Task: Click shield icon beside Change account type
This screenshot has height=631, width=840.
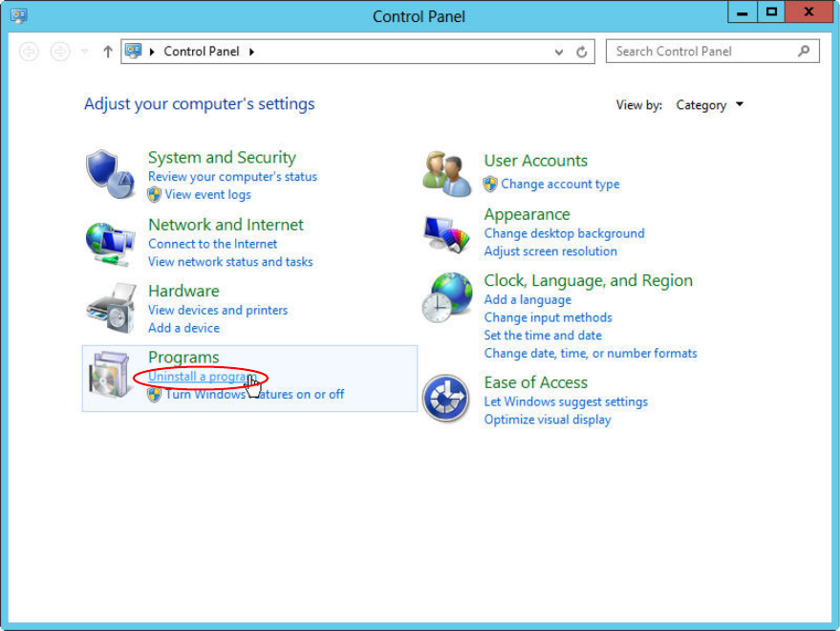Action: click(x=490, y=184)
